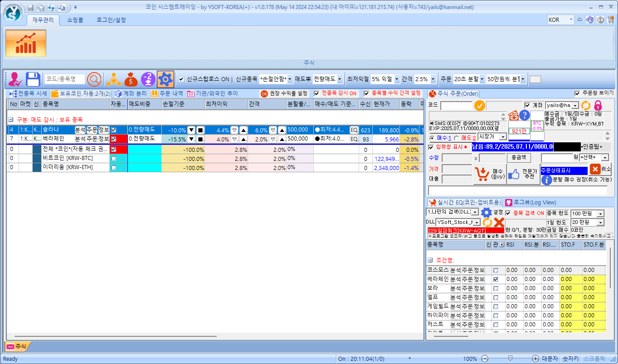Click the 코드/종목명 search input field

64,79
